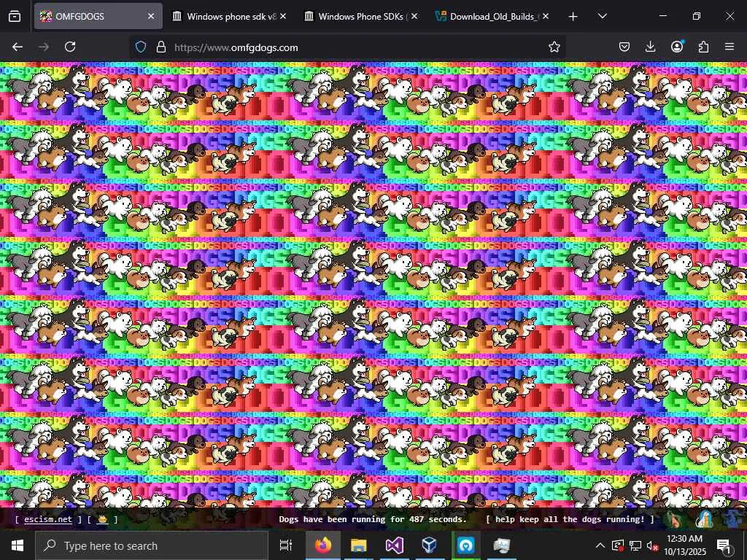Image resolution: width=747 pixels, height=560 pixels.
Task: Show hidden system tray icons
Action: [600, 545]
